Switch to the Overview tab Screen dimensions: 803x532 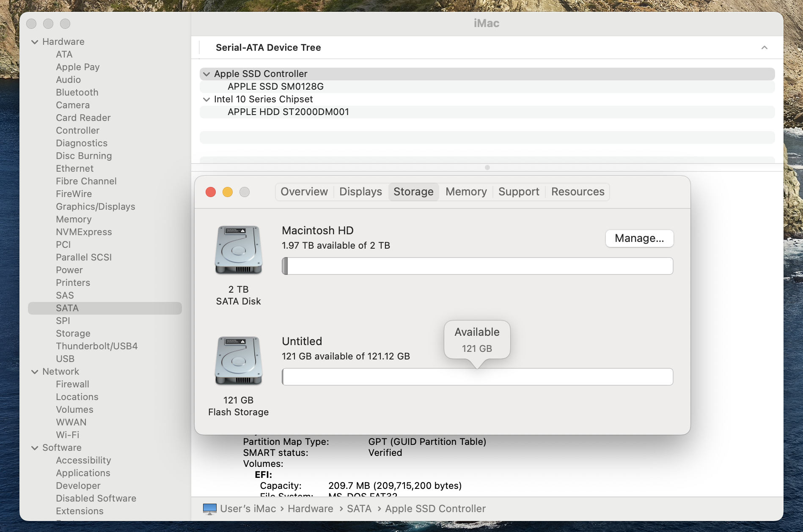click(304, 192)
